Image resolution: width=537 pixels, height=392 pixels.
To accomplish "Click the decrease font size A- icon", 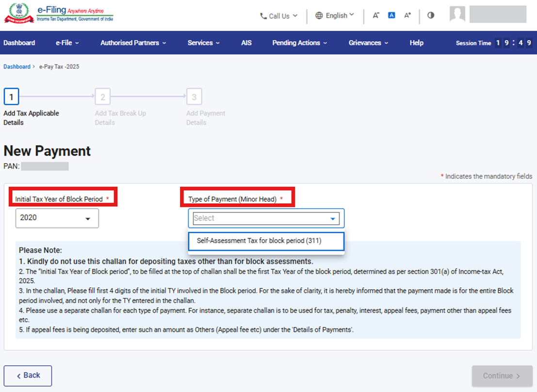I will (x=376, y=16).
